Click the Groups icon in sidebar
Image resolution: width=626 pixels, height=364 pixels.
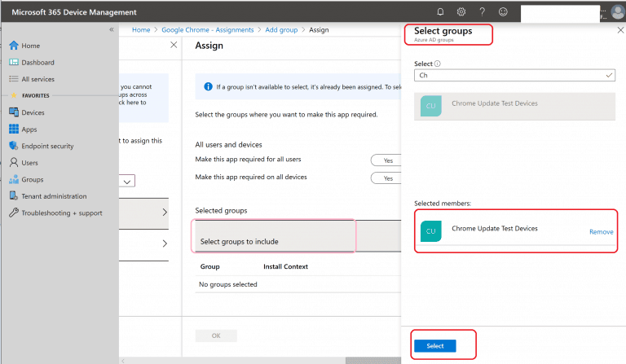(14, 179)
